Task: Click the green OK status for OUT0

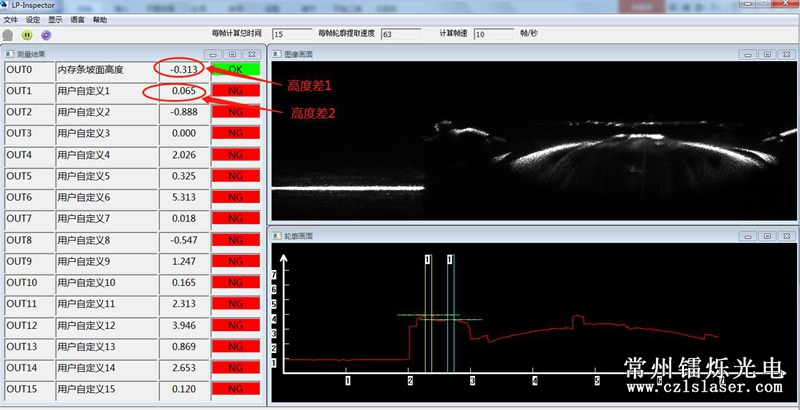Action: [x=235, y=70]
